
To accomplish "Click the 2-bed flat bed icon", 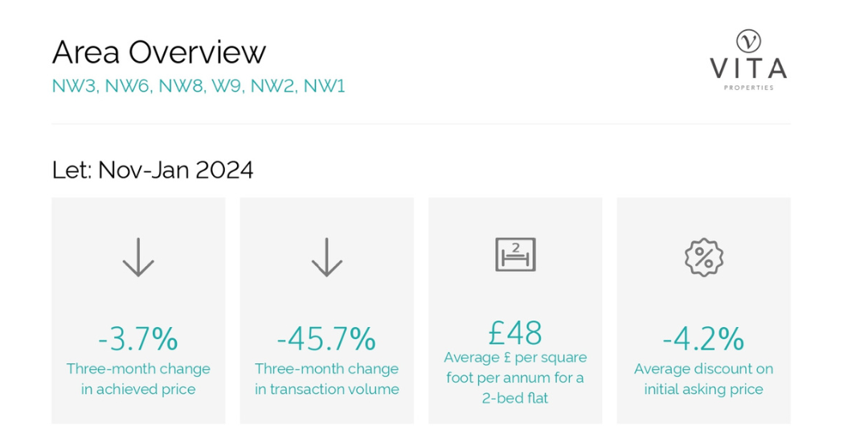I will [515, 255].
